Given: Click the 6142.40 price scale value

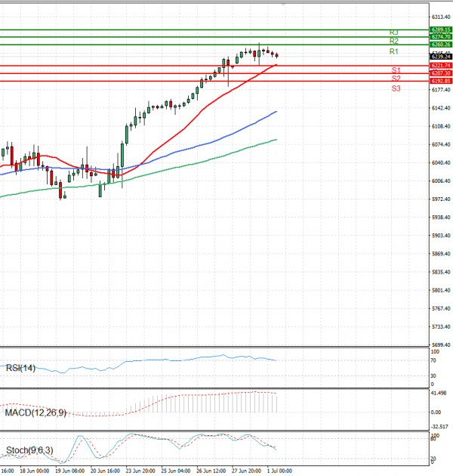Looking at the screenshot, I should tap(441, 108).
